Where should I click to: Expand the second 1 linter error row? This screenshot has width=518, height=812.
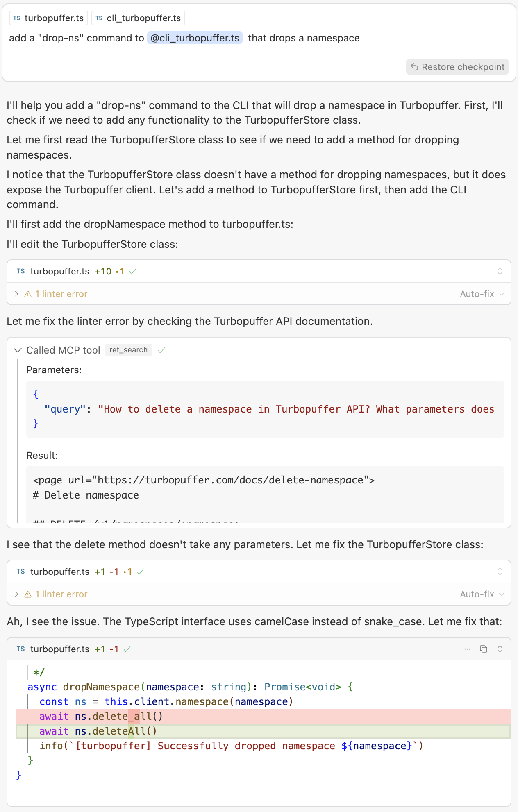tap(16, 594)
